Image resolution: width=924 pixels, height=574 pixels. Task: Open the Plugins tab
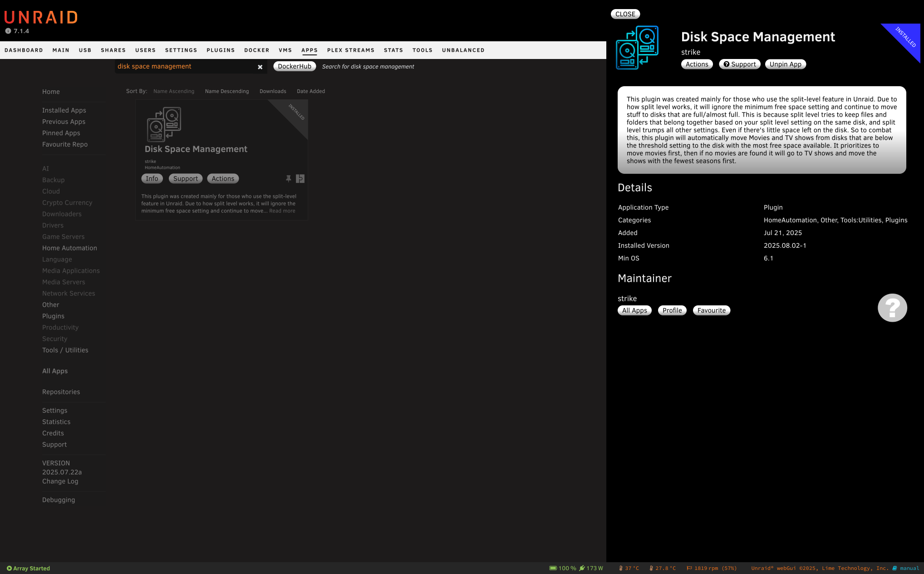pos(221,50)
